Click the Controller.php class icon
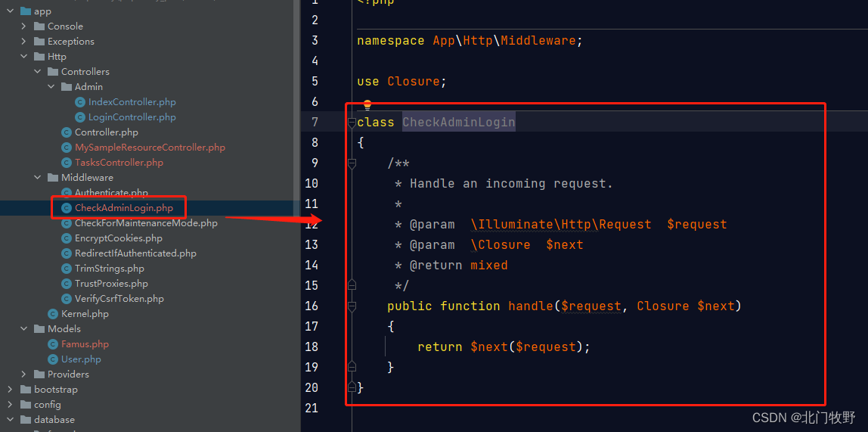The width and height of the screenshot is (868, 432). click(67, 132)
